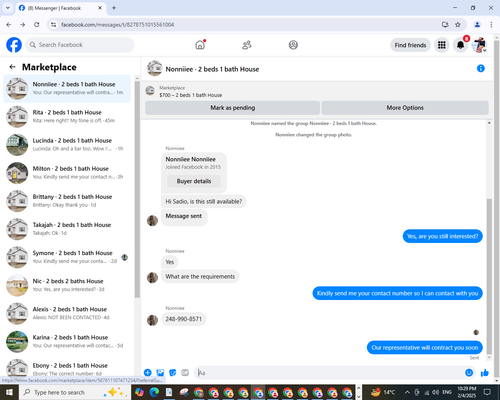This screenshot has height=400, width=500.
Task: Click 'Yes, are you still interested?' message
Action: pyautogui.click(x=442, y=236)
